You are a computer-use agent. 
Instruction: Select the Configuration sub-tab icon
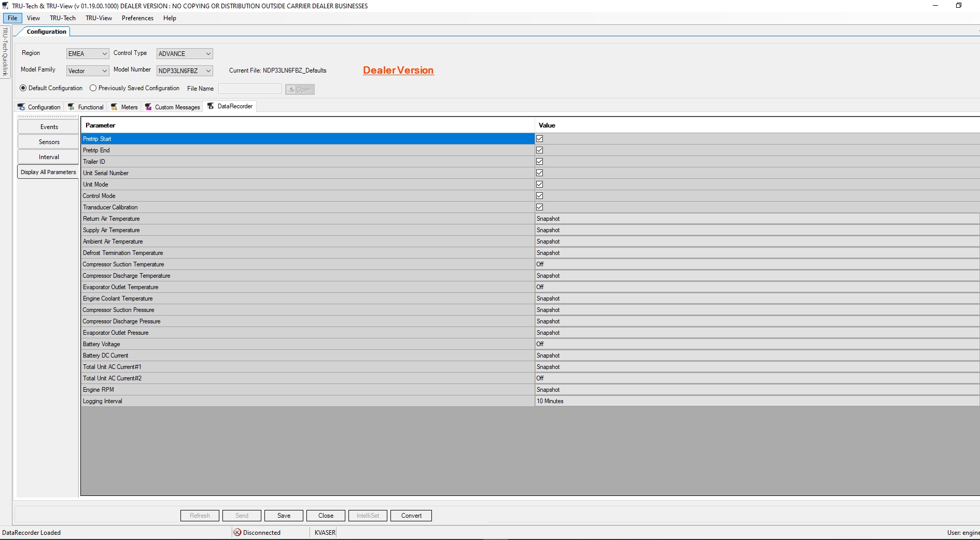click(21, 107)
